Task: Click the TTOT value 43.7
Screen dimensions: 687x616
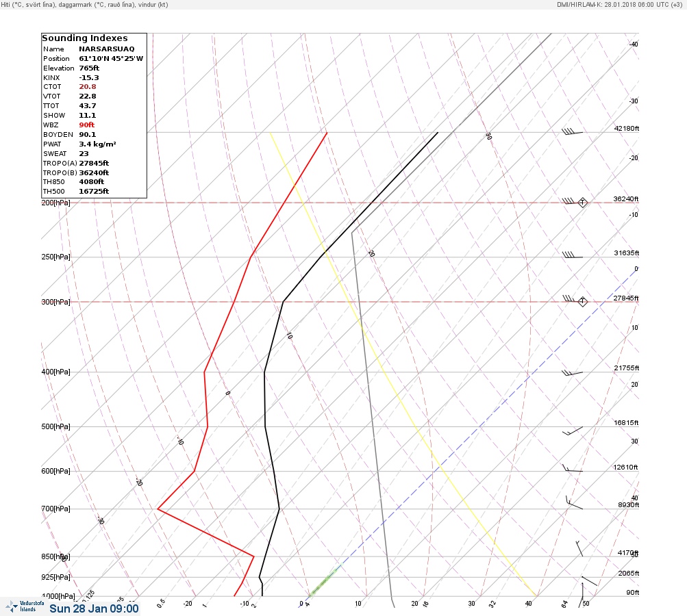Action: (x=88, y=106)
